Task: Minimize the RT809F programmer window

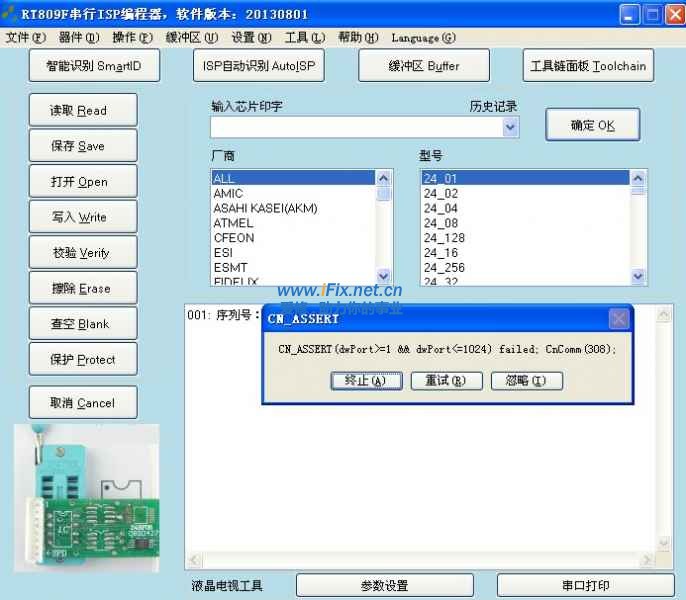Action: (629, 15)
